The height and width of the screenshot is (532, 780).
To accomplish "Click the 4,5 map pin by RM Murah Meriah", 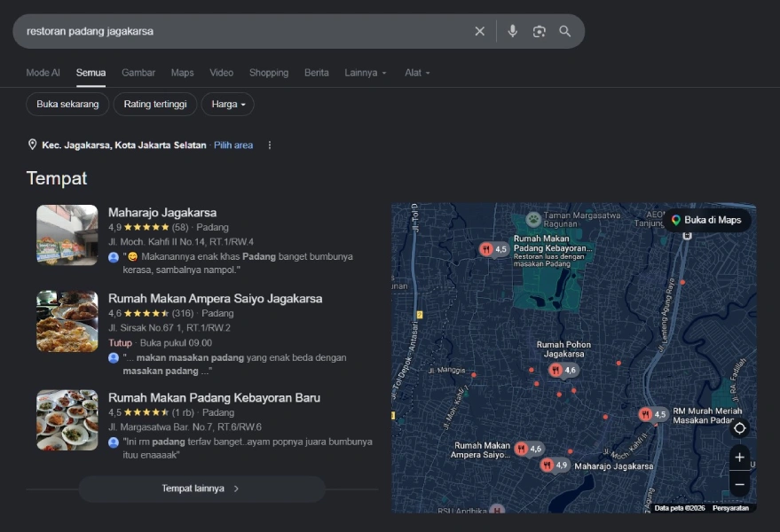I will [653, 414].
